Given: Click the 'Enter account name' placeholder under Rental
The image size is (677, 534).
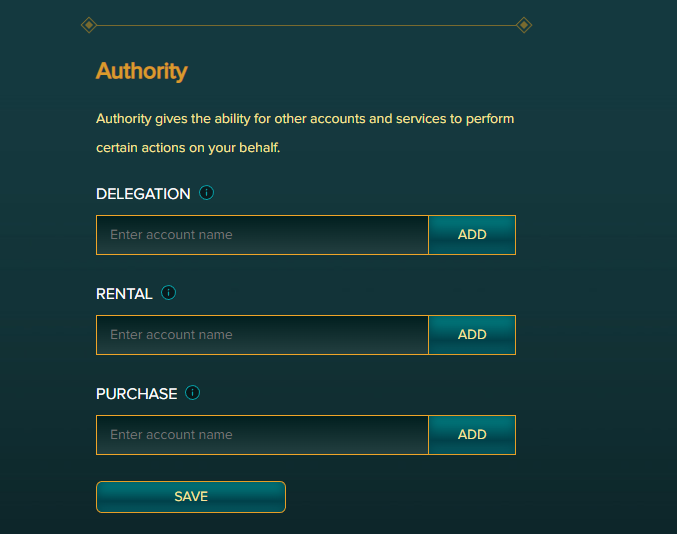Looking at the screenshot, I should click(171, 335).
